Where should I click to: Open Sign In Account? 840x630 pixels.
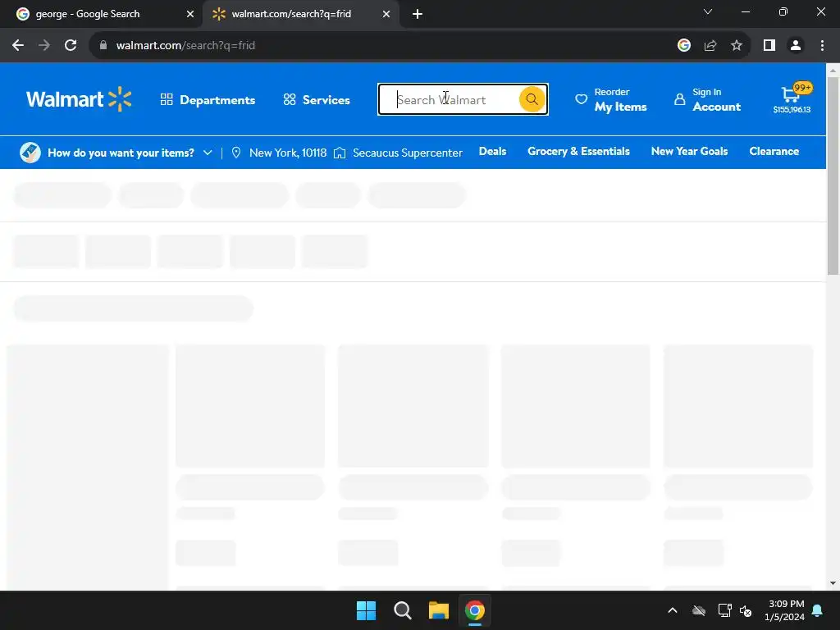click(716, 99)
